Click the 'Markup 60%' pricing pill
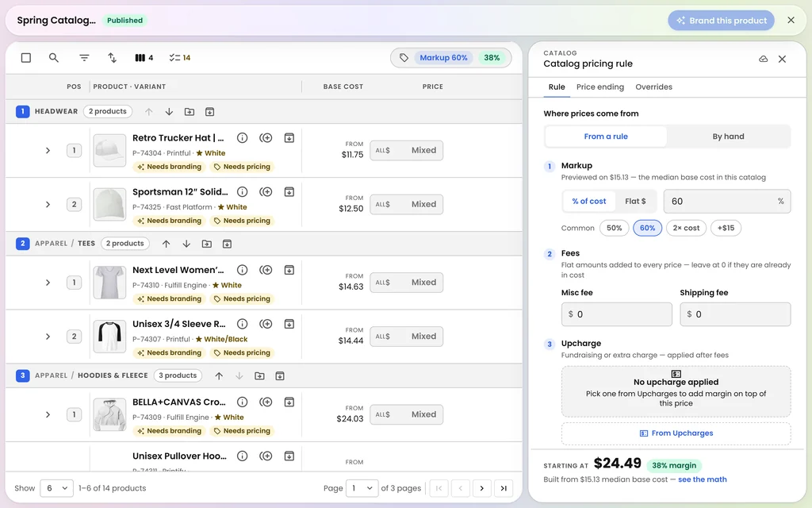The height and width of the screenshot is (508, 812). tap(443, 58)
